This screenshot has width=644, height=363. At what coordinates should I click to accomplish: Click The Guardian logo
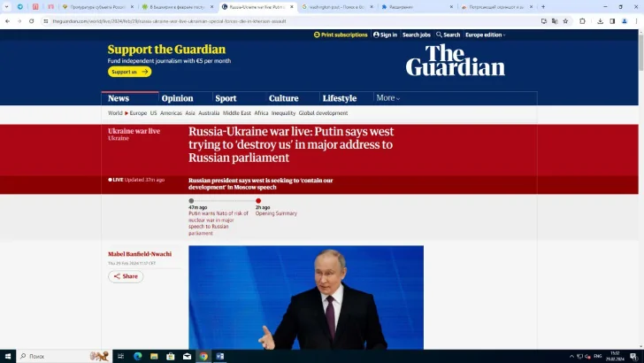[x=455, y=60]
